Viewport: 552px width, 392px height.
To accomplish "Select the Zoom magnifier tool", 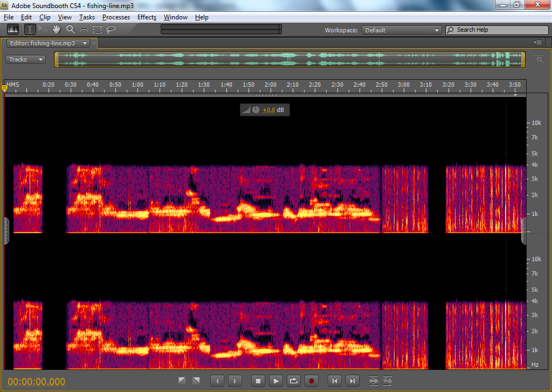I will tap(70, 30).
